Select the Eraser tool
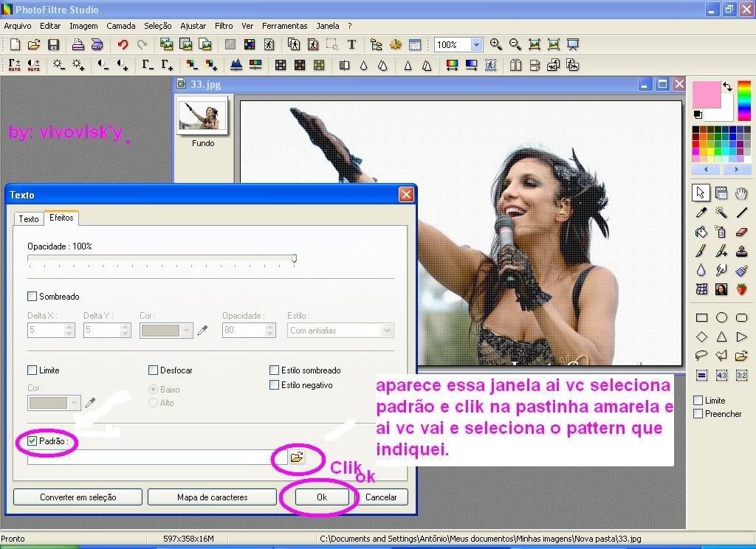This screenshot has height=549, width=756. 742,232
